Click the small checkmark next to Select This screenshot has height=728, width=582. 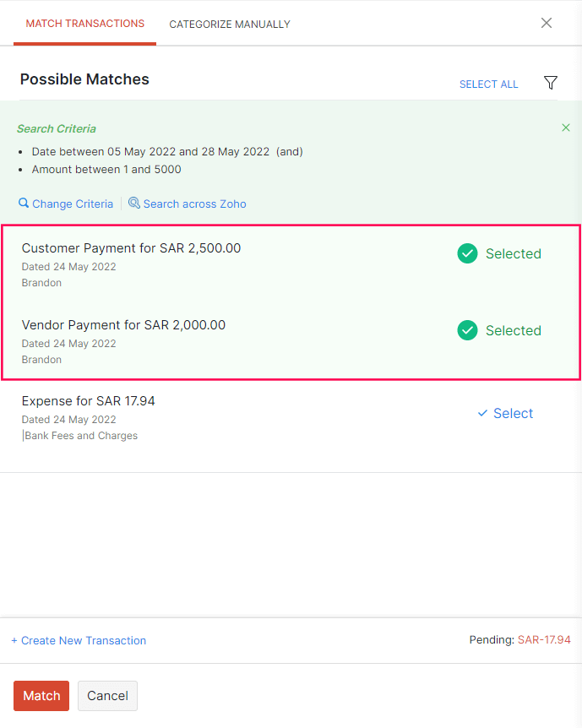483,413
